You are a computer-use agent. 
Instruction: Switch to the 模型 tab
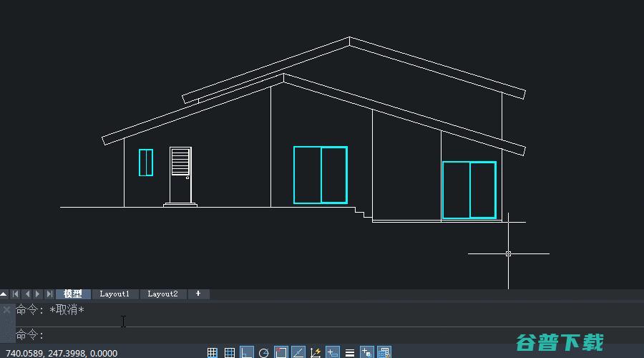point(73,294)
